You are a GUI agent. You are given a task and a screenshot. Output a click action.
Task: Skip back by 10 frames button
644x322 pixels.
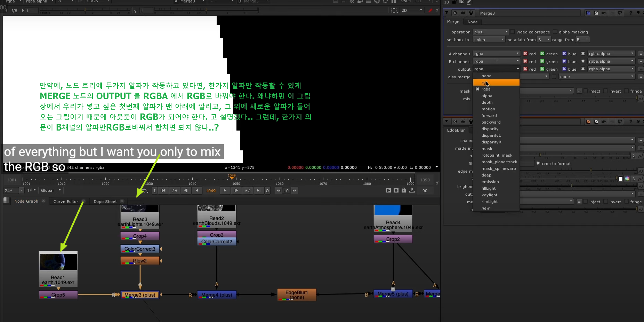(x=278, y=190)
